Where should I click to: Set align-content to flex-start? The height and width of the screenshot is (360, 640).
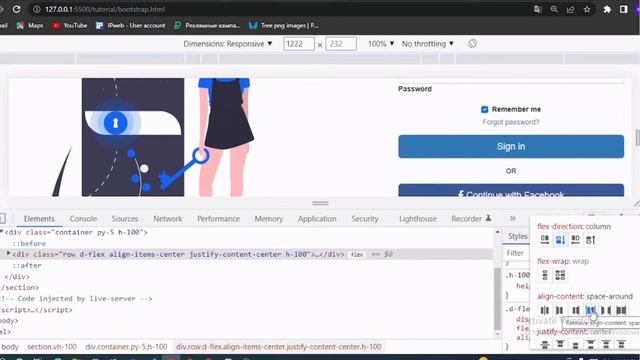560,310
